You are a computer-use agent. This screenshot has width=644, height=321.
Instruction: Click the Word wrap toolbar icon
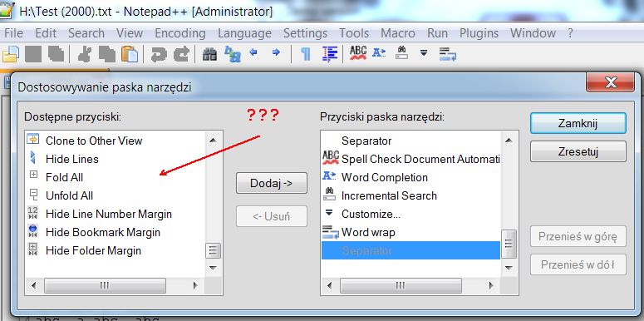pyautogui.click(x=447, y=54)
